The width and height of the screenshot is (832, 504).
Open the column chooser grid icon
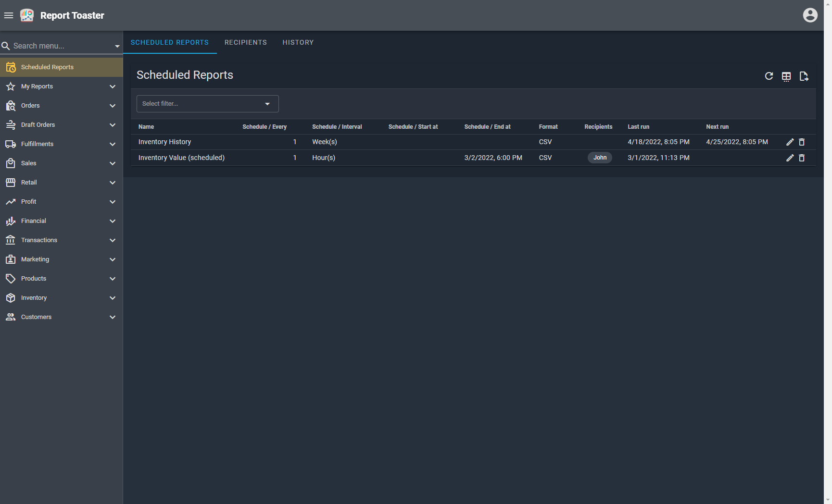tap(786, 76)
